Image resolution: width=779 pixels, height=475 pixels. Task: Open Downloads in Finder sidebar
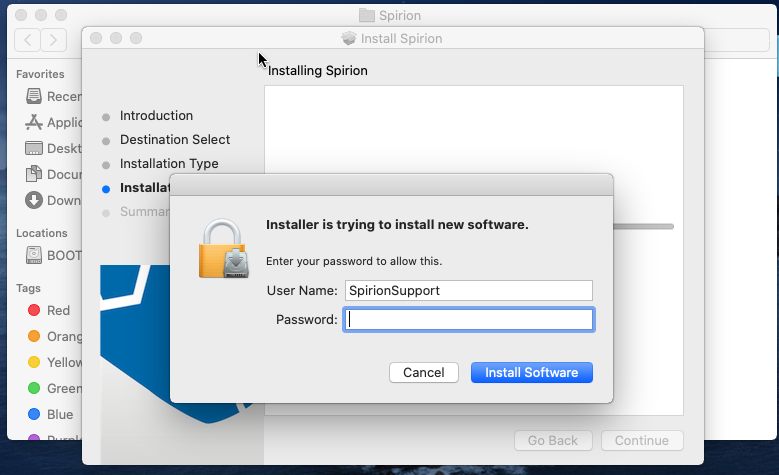(x=54, y=200)
